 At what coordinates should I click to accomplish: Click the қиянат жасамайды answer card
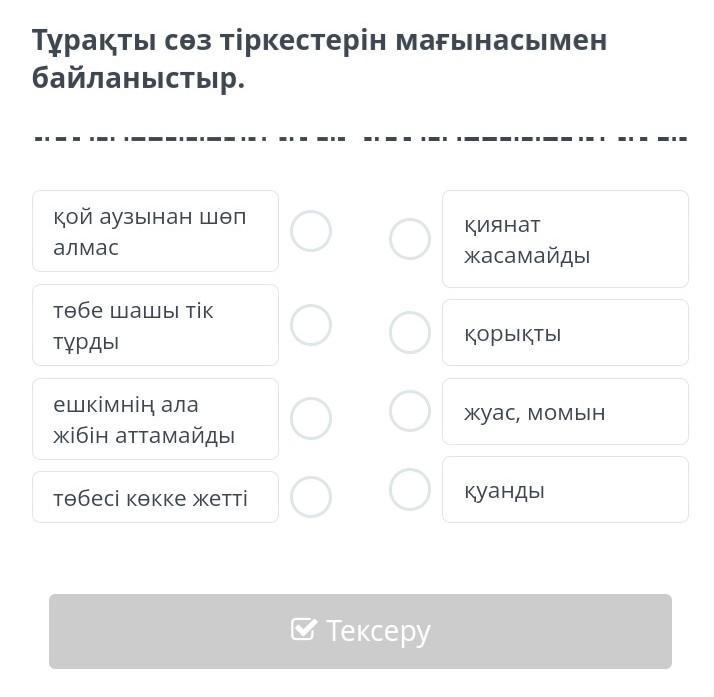tap(565, 239)
